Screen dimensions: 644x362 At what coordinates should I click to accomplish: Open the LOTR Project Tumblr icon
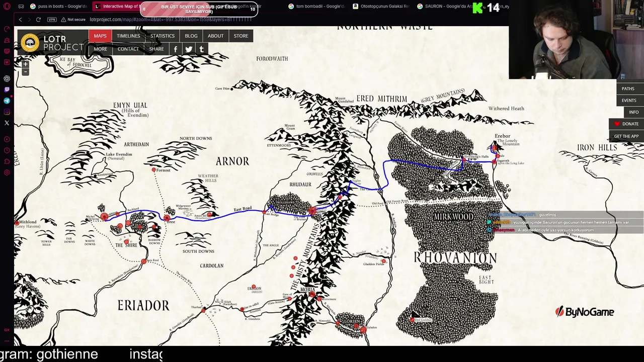click(201, 49)
